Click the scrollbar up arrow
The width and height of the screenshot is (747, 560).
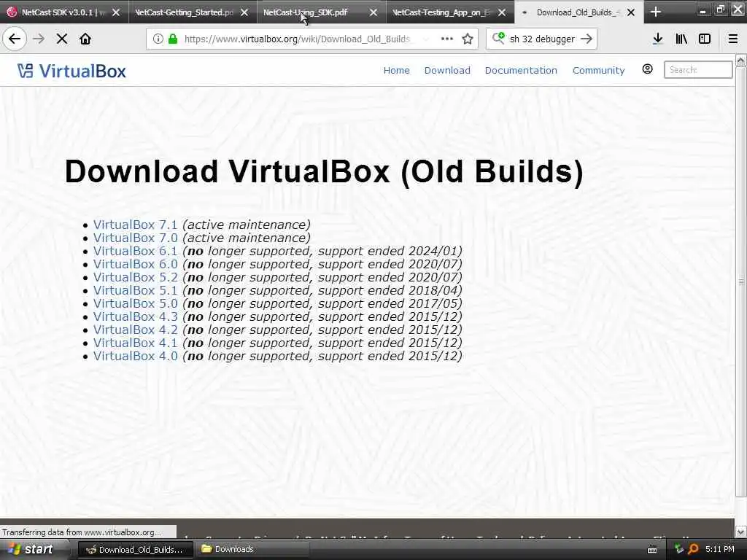(x=741, y=60)
